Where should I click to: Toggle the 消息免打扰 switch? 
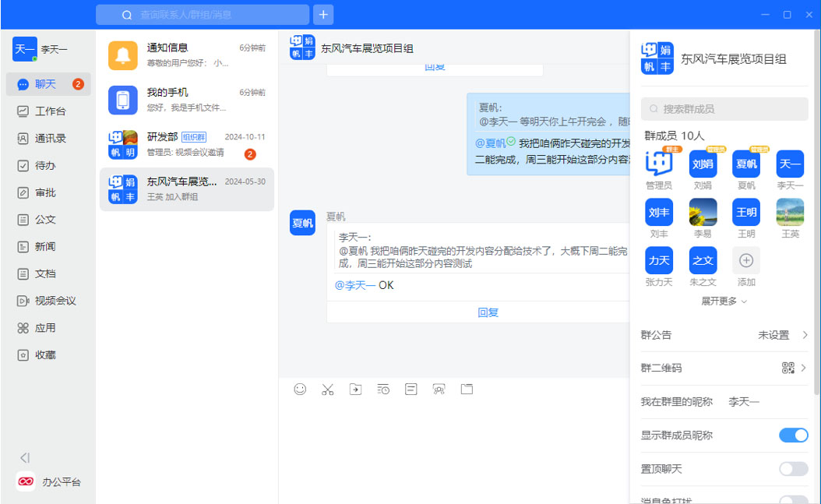[793, 500]
